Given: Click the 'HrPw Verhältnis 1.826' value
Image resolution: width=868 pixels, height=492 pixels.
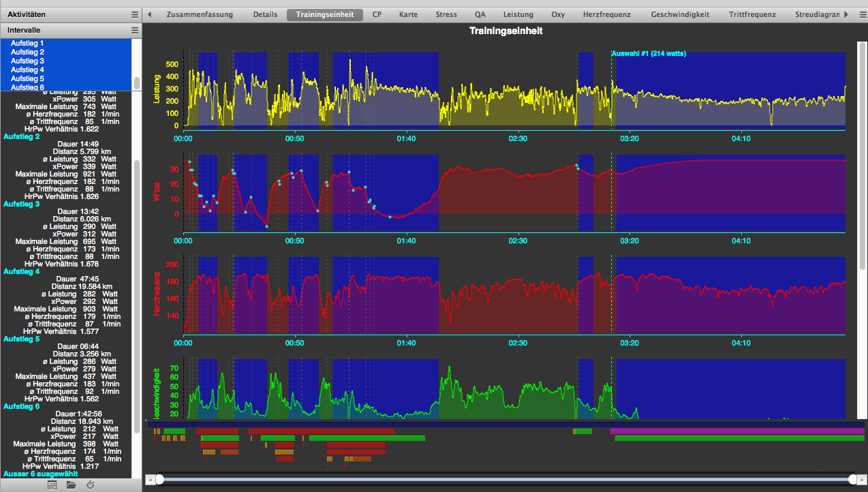Looking at the screenshot, I should click(x=62, y=196).
